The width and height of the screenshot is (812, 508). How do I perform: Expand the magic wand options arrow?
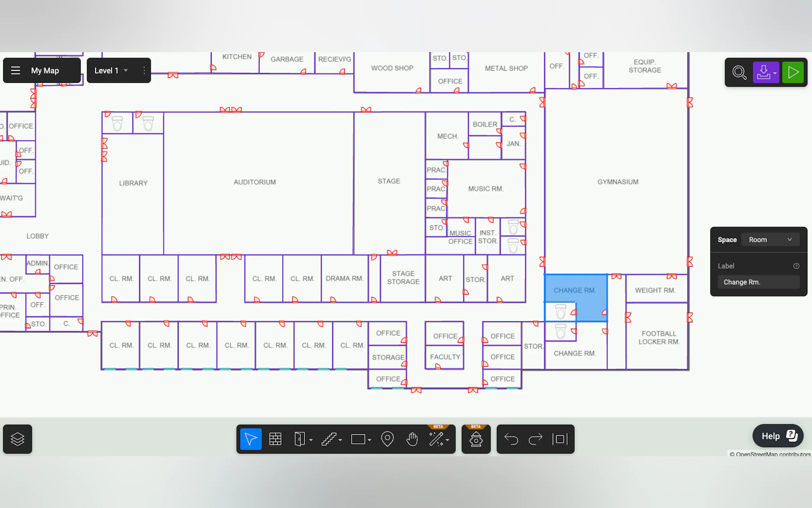[x=448, y=440]
